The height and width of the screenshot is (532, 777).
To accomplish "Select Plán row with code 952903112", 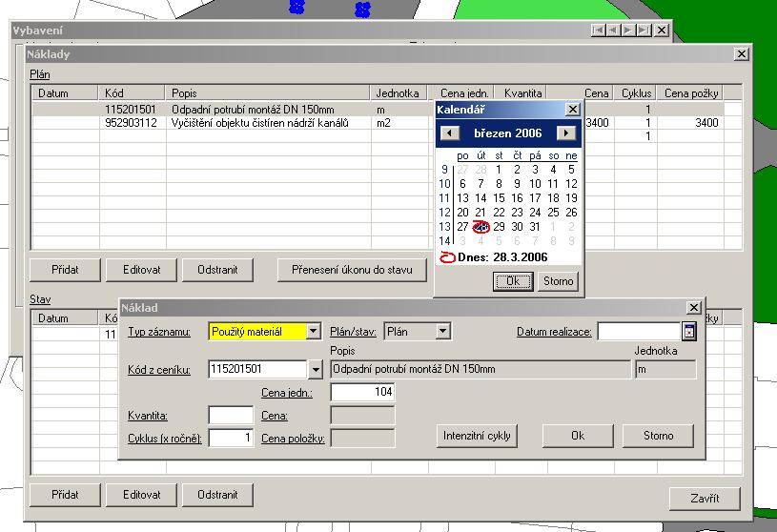I will tap(378, 123).
